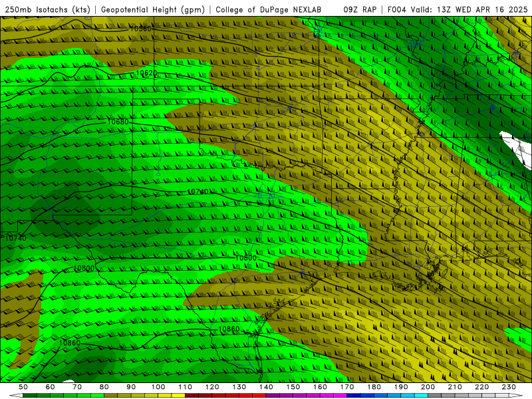
Task: Click the 10560 height contour label
Action: 140,29
